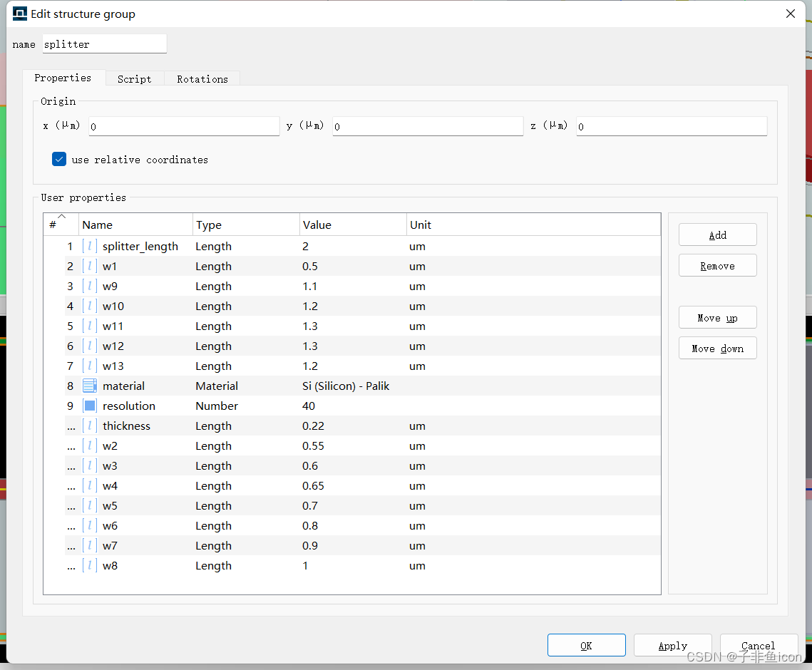This screenshot has width=812, height=670.
Task: Click the material property icon
Action: [90, 386]
